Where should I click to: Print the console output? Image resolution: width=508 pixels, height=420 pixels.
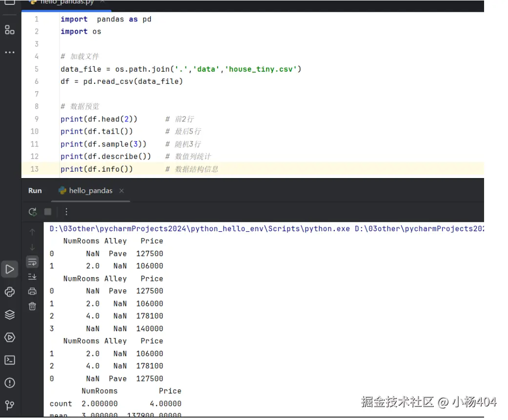[x=32, y=291]
